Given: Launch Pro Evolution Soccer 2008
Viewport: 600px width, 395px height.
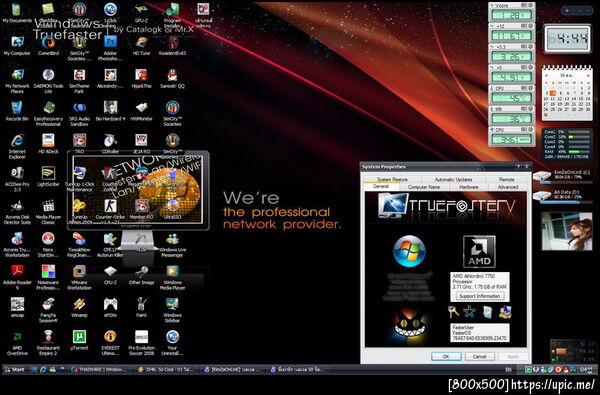Looking at the screenshot, I should coord(141,343).
